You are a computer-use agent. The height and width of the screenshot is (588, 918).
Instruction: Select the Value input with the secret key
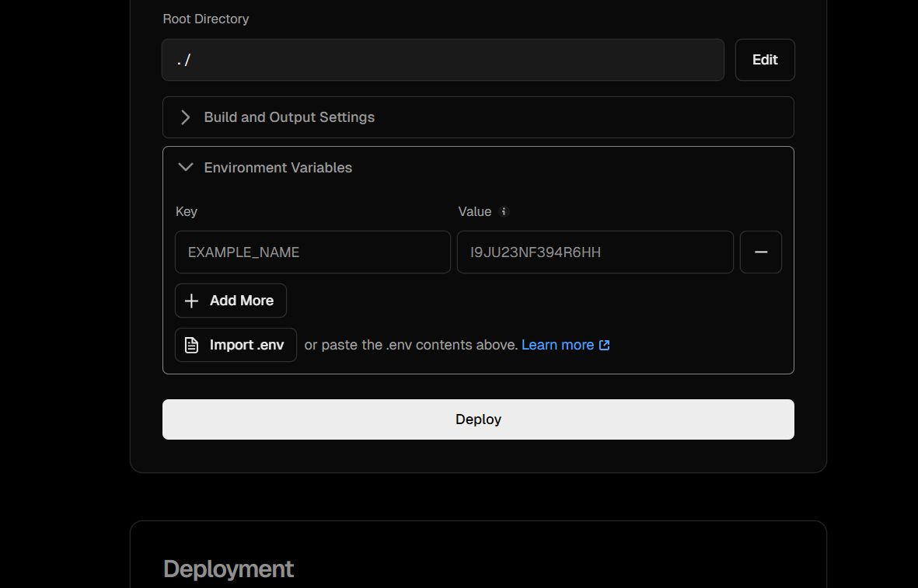(595, 252)
